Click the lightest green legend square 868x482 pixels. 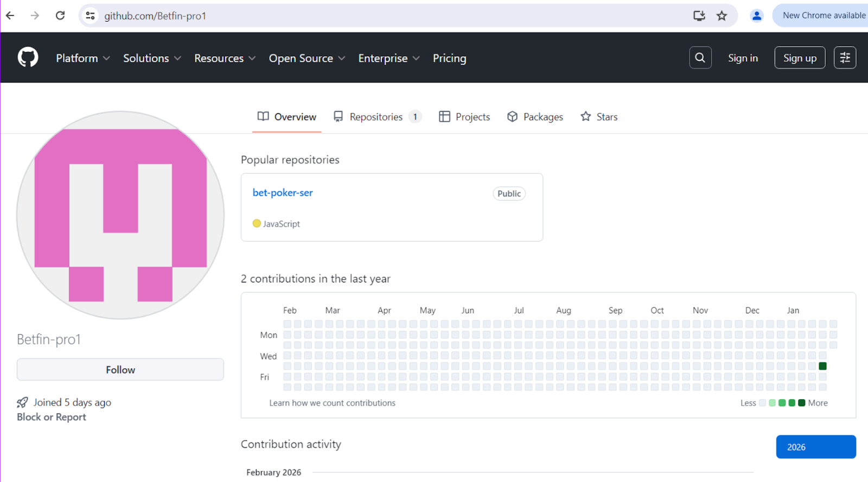[x=773, y=403]
